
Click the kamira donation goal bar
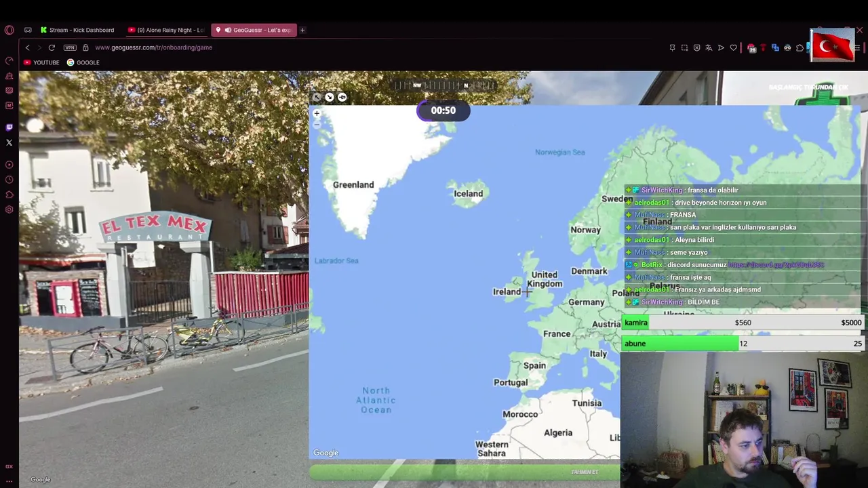tap(743, 323)
